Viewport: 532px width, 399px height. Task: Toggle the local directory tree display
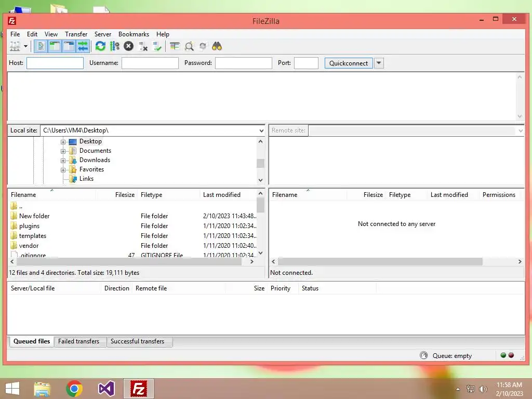tap(55, 46)
